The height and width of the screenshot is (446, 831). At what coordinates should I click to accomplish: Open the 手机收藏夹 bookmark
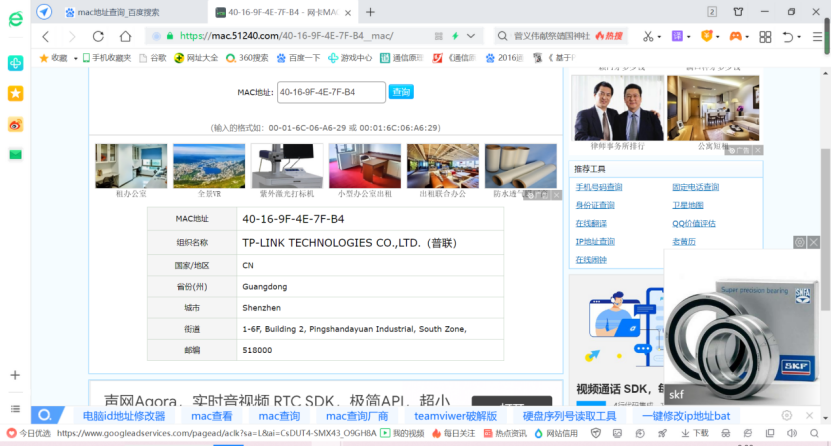pyautogui.click(x=107, y=58)
